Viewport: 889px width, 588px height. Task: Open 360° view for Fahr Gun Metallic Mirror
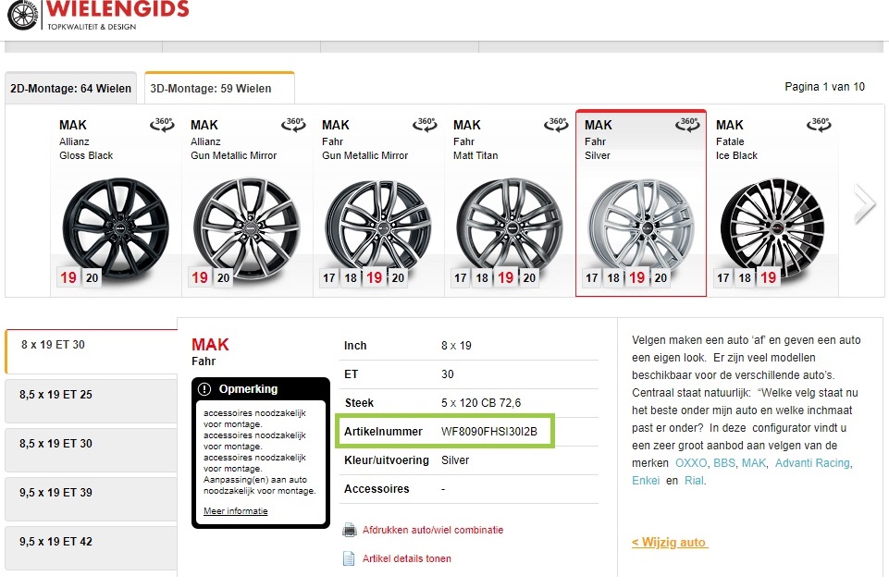tap(425, 124)
